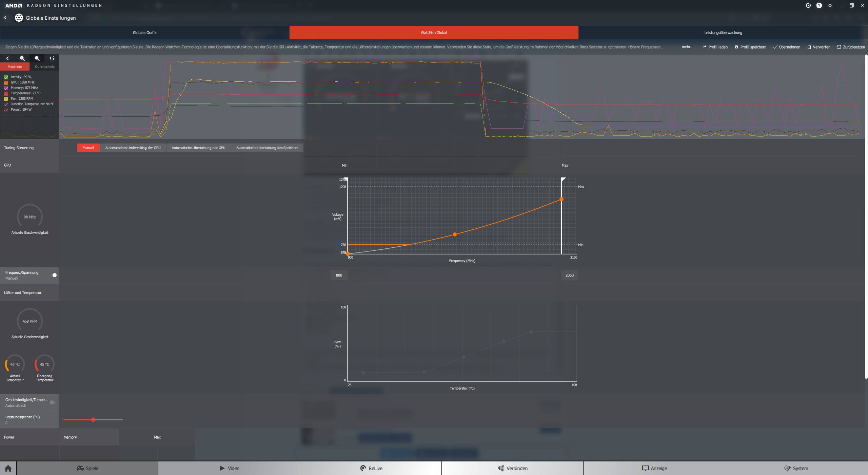This screenshot has height=475, width=868.
Task: Click the graph reset view icon
Action: tap(52, 58)
